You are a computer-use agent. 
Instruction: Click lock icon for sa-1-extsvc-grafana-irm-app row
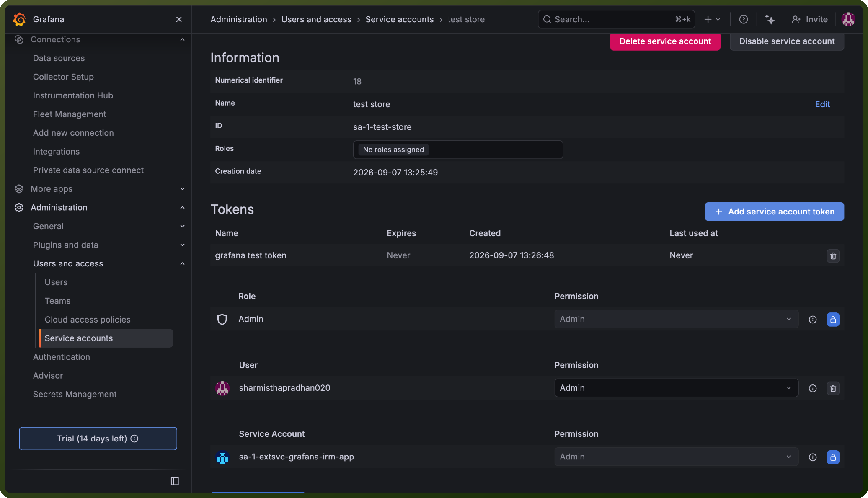pos(833,457)
